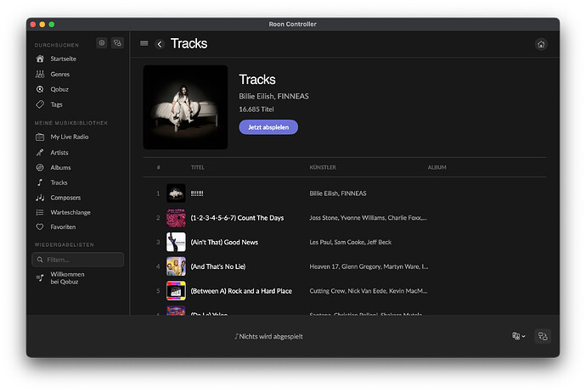The height and width of the screenshot is (392, 586).
Task: Select Tags in the sidebar
Action: click(56, 104)
